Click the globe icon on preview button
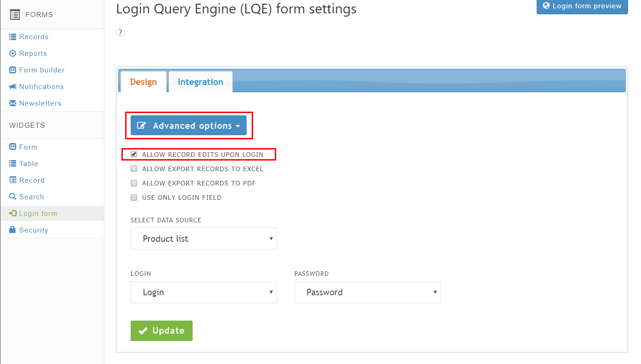The height and width of the screenshot is (364, 641). pyautogui.click(x=546, y=6)
